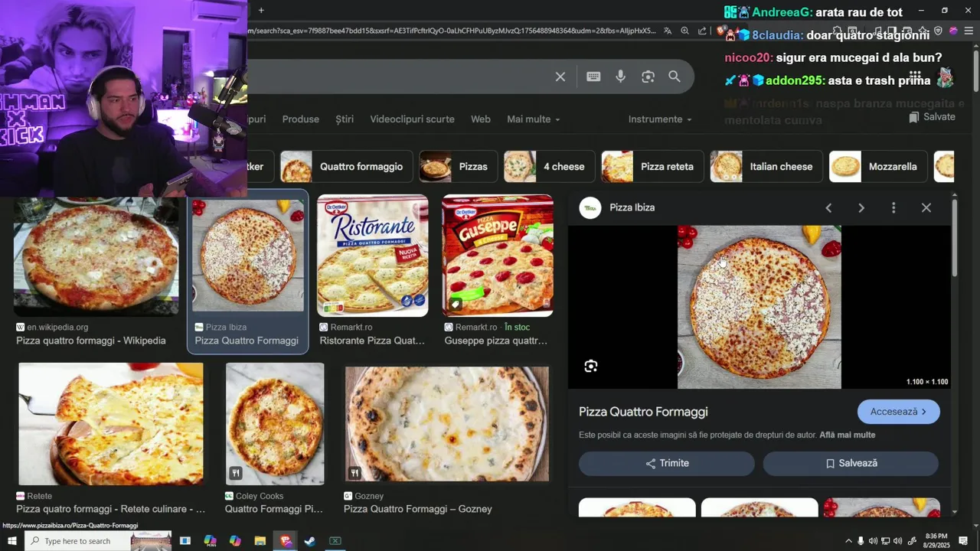Viewport: 980px width, 551px height.
Task: Switch to the Produse tab
Action: pos(301,119)
